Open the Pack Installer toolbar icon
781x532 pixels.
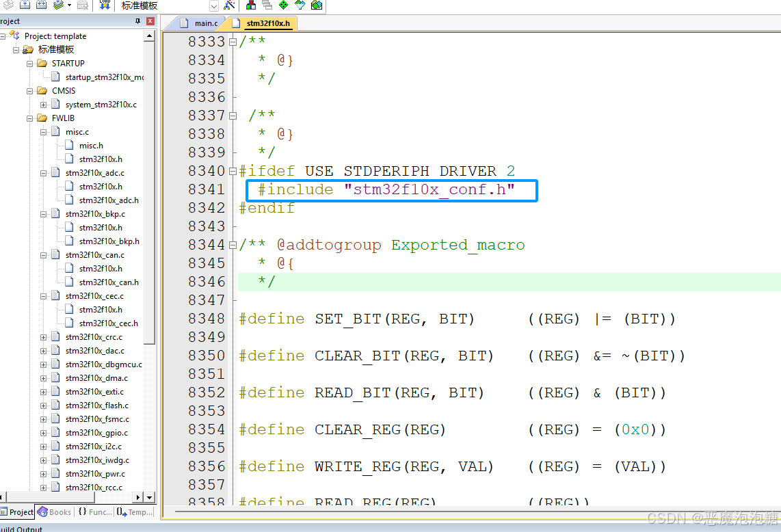(316, 5)
